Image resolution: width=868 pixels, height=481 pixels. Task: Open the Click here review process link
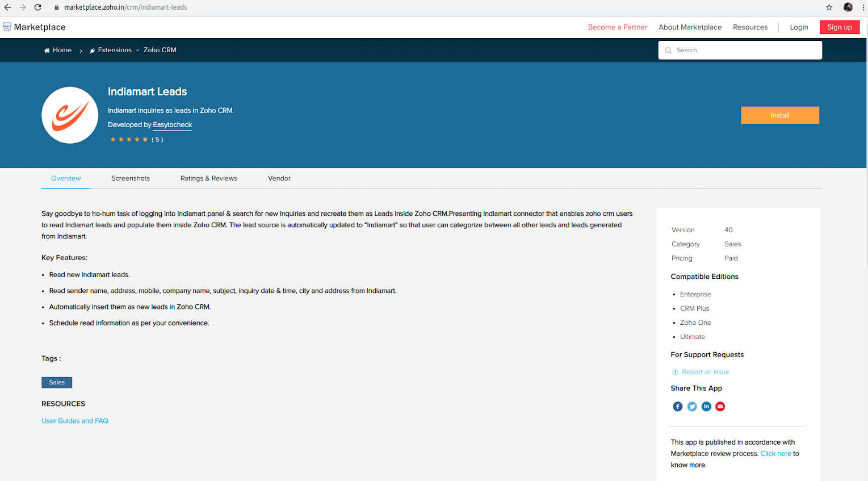[775, 454]
